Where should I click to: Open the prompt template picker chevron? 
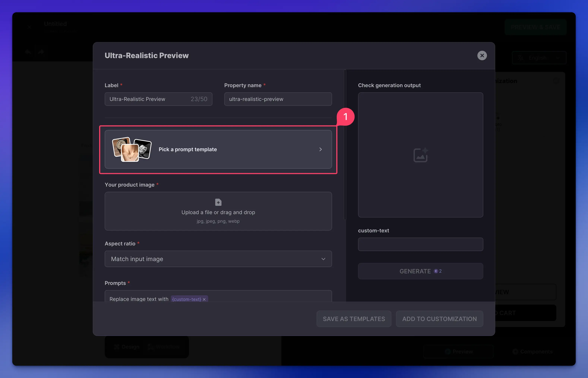(320, 149)
